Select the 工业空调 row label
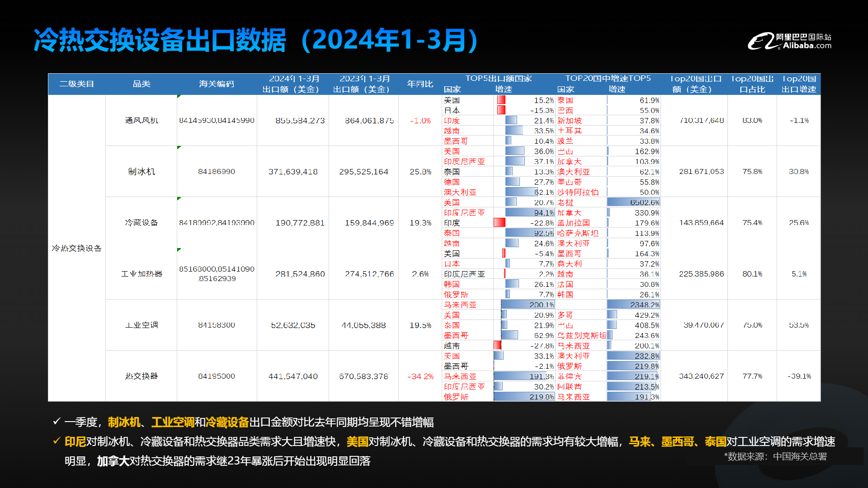This screenshot has width=868, height=488. [142, 325]
